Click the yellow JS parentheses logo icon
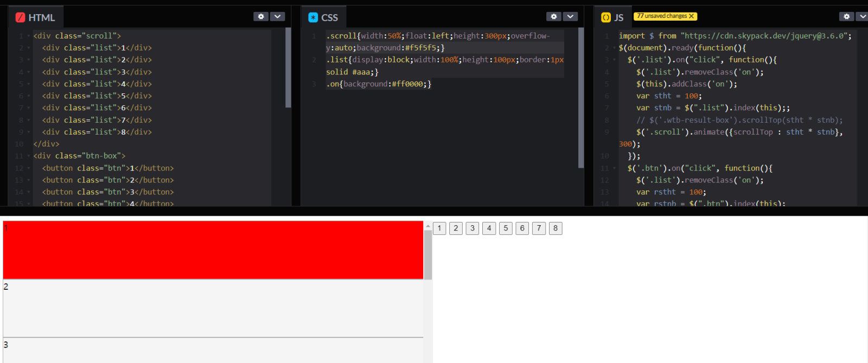Image resolution: width=868 pixels, height=363 pixels. [x=606, y=17]
